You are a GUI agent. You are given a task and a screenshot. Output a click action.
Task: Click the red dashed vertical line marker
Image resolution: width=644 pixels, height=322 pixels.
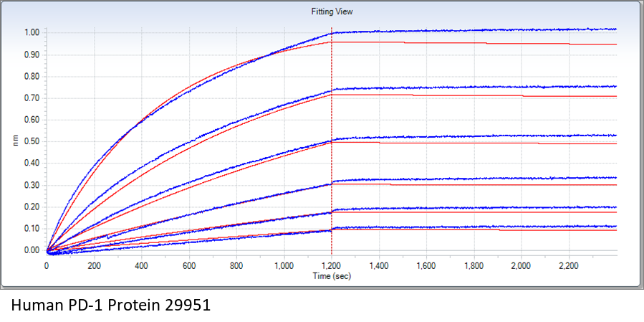pos(332,143)
